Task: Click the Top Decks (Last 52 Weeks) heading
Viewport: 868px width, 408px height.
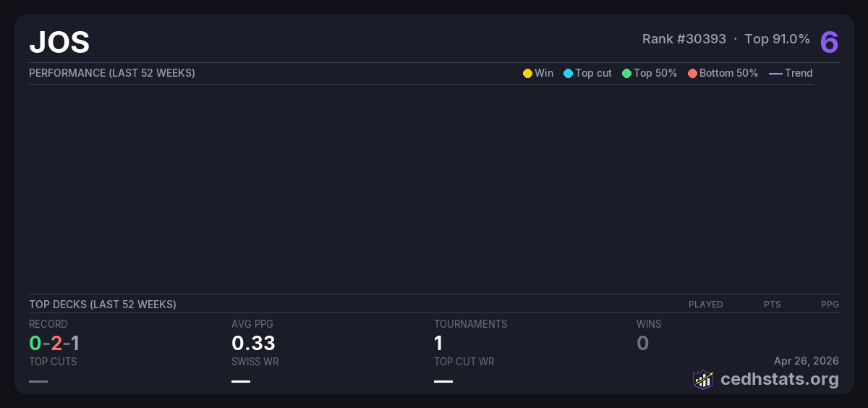Action: (103, 305)
